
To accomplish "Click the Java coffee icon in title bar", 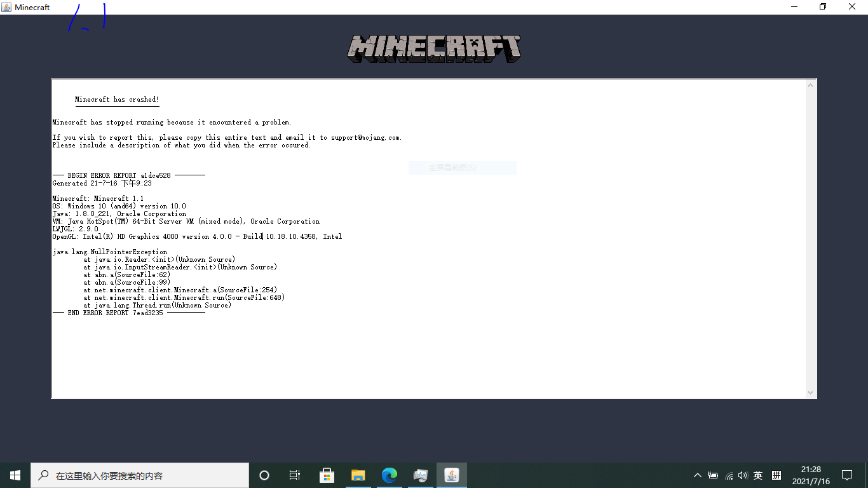I will click(x=6, y=7).
